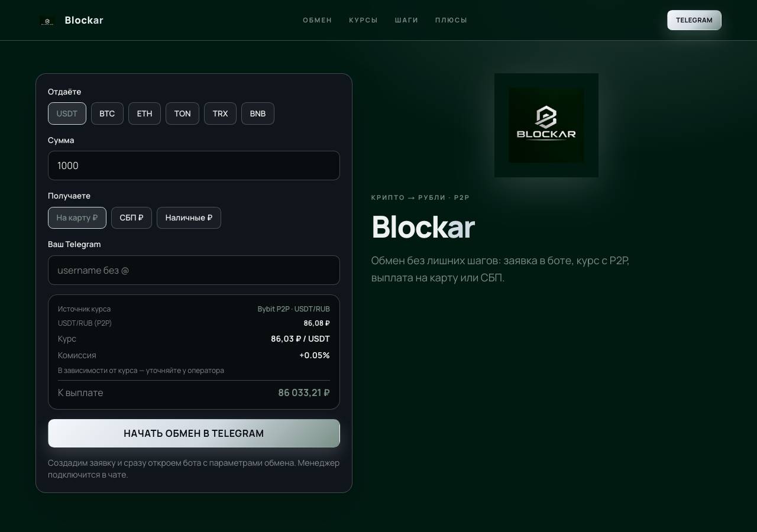Click the 86 033,21 ₽ payout amount
Screen dimensions: 757x532
(x=304, y=392)
